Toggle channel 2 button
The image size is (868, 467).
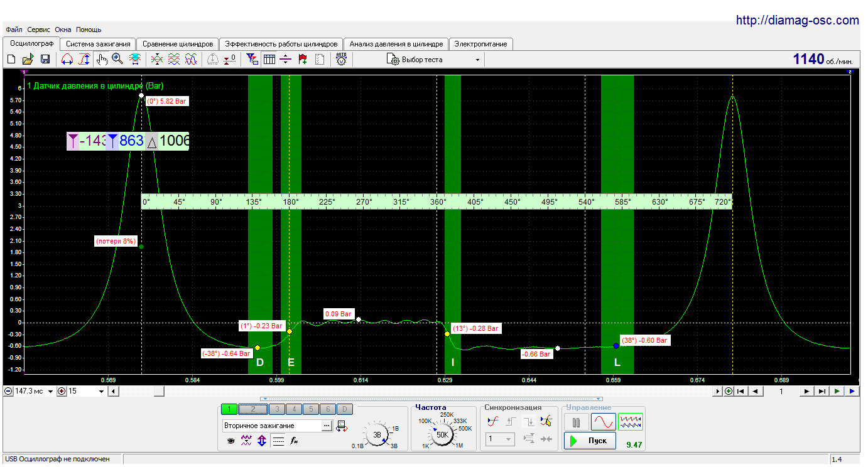[x=253, y=409]
